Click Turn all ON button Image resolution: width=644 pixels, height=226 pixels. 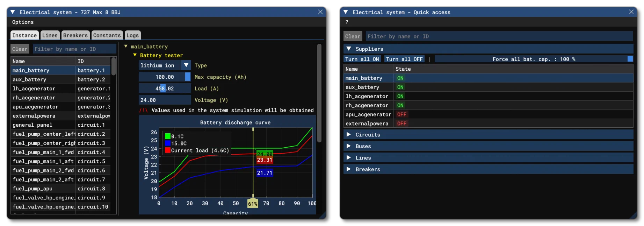point(362,59)
